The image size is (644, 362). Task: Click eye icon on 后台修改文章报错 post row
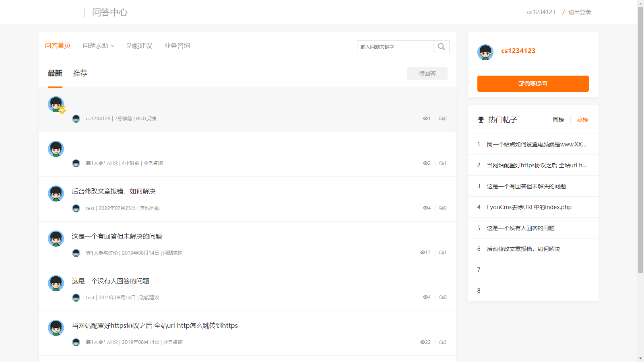[x=425, y=208]
